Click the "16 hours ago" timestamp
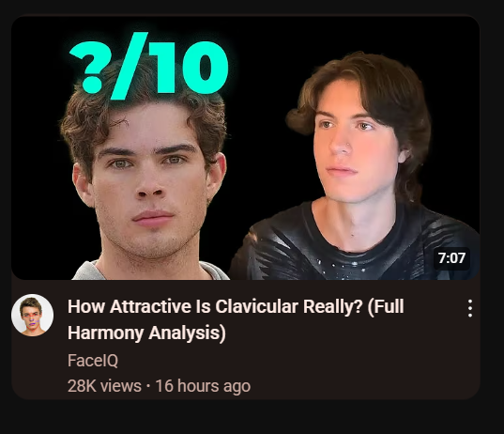This screenshot has width=504, height=434. point(203,386)
